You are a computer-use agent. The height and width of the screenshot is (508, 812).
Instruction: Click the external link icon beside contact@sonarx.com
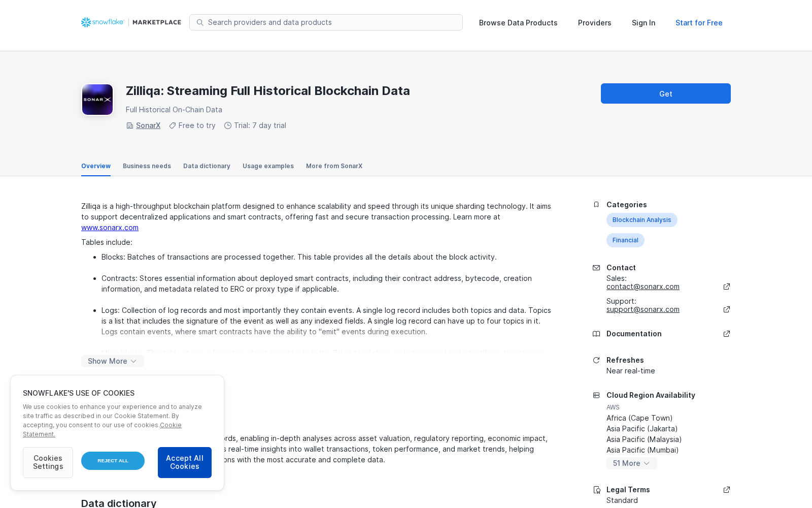click(727, 287)
